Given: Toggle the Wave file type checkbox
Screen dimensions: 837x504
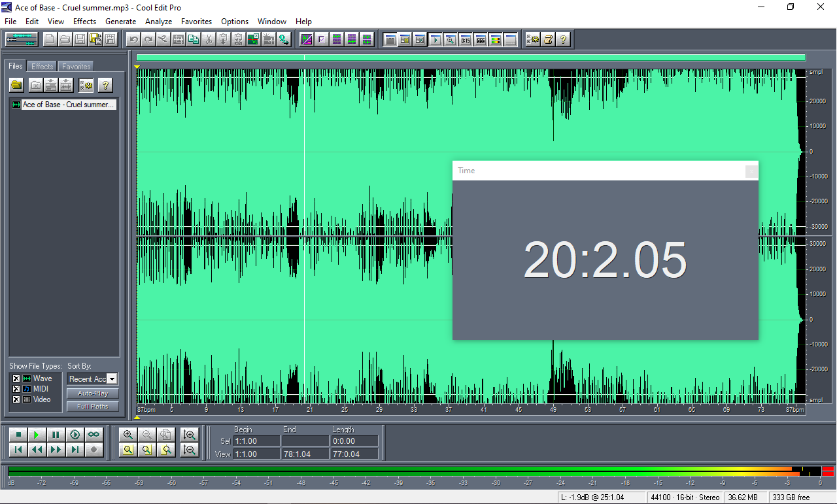Looking at the screenshot, I should [x=16, y=378].
